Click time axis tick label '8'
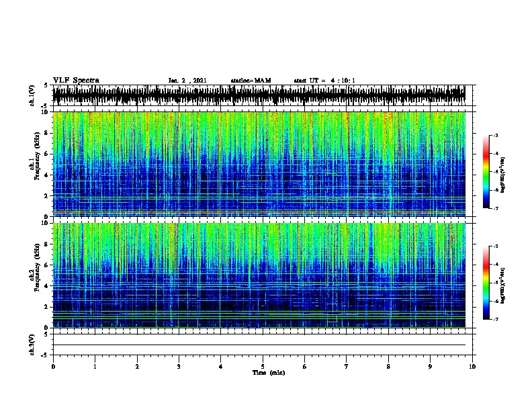This screenshot has height=411, width=532. [x=388, y=366]
